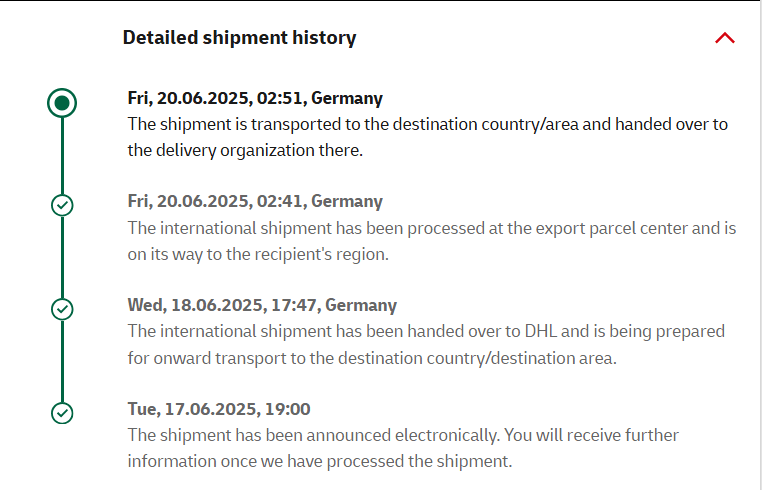Select the Fri 20.06.2025 02:41 date heading
The image size is (762, 490).
tap(255, 201)
